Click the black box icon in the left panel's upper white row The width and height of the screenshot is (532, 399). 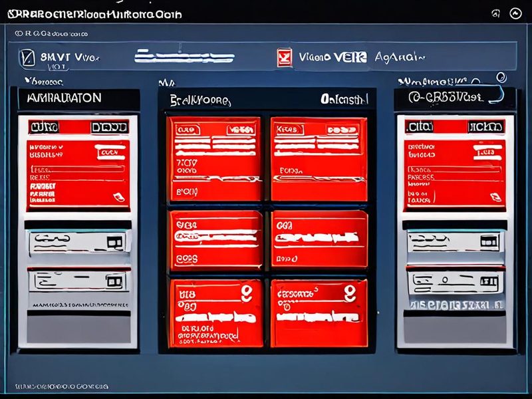tap(114, 242)
